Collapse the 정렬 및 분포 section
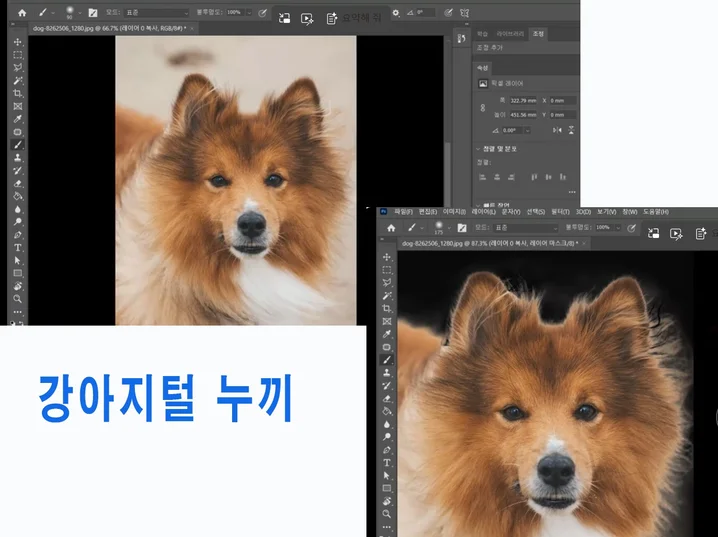Viewport: 718px width, 537px height. pyautogui.click(x=478, y=149)
